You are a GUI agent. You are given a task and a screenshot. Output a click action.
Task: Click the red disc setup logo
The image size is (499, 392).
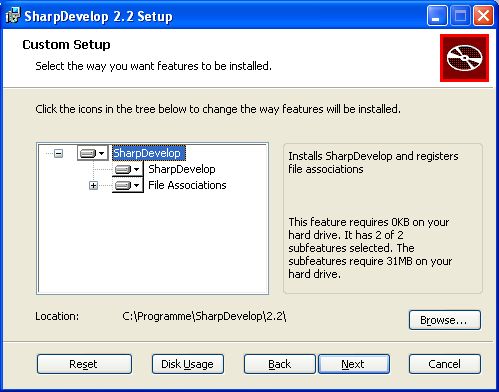464,58
